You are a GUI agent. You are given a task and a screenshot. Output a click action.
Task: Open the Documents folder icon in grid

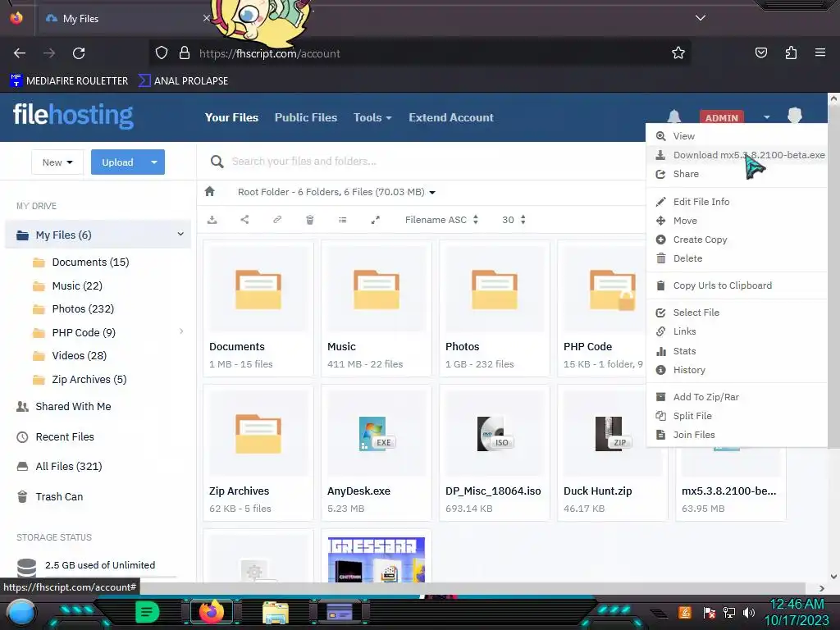pyautogui.click(x=258, y=290)
